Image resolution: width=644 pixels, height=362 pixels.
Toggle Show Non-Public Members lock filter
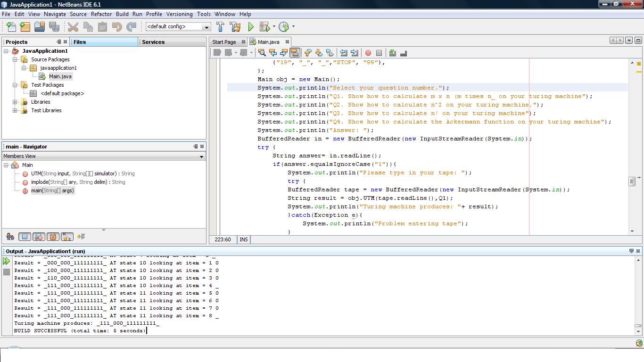[x=53, y=237]
